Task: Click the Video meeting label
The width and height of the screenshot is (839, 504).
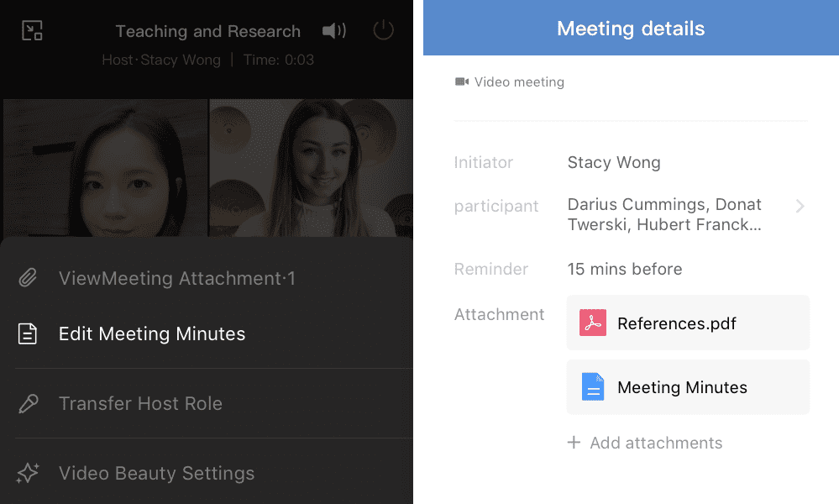Action: 519,81
